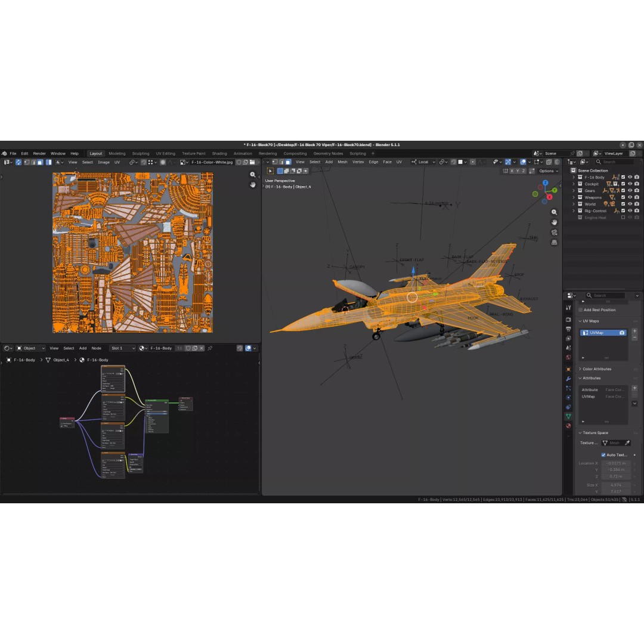
Task: Click the UV editor pan hand icon
Action: 253,185
